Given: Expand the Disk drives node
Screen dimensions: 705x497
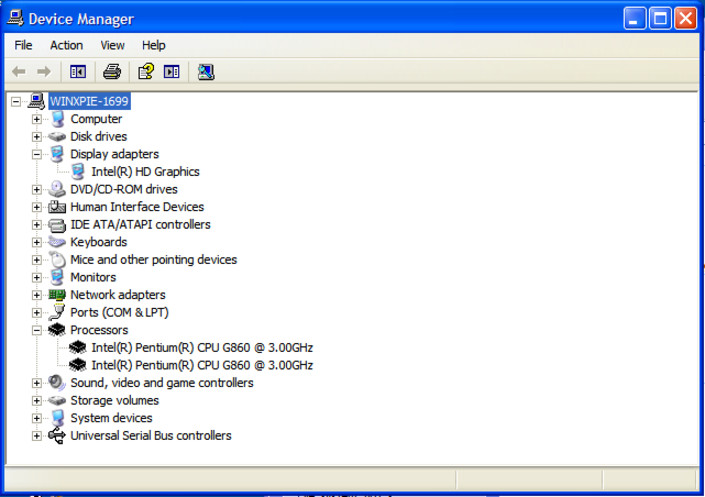Looking at the screenshot, I should (x=37, y=136).
